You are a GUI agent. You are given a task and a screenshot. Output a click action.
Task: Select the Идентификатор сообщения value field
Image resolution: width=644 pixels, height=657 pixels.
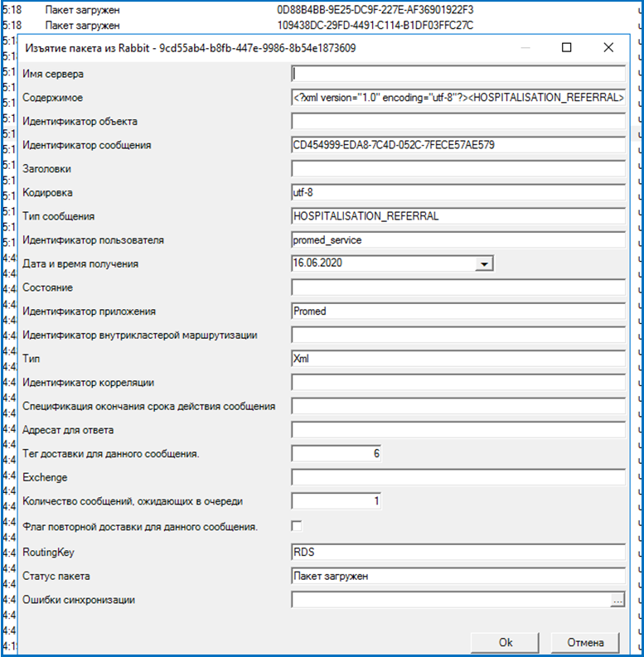click(458, 145)
